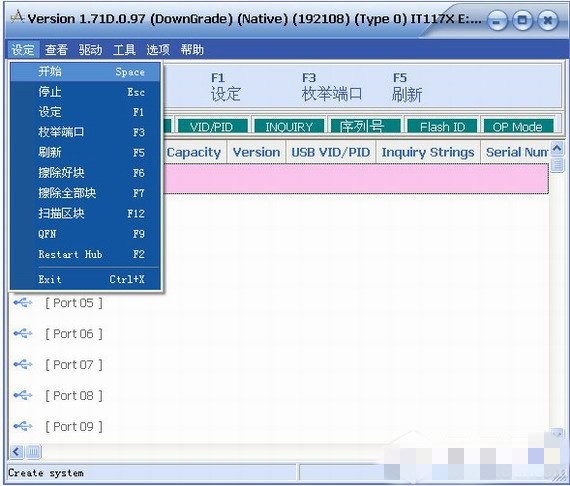Toggle the OP Mode column button

518,126
